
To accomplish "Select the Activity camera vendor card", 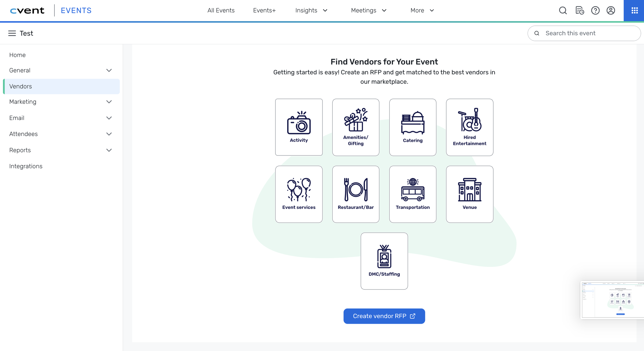I will (x=299, y=127).
